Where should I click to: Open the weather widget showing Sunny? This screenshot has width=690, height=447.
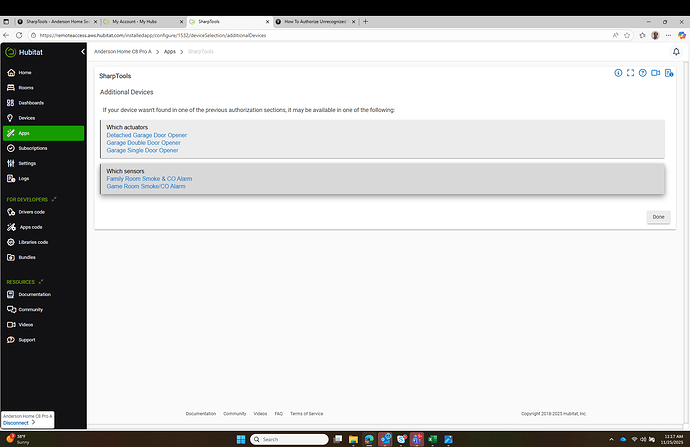point(18,439)
